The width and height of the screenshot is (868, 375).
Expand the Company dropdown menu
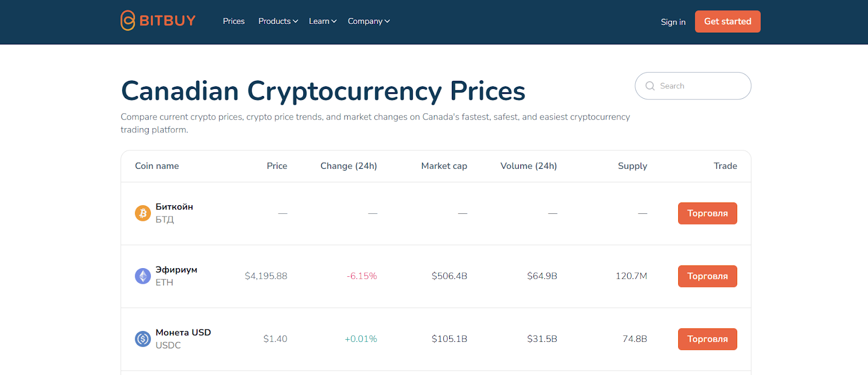tap(369, 21)
